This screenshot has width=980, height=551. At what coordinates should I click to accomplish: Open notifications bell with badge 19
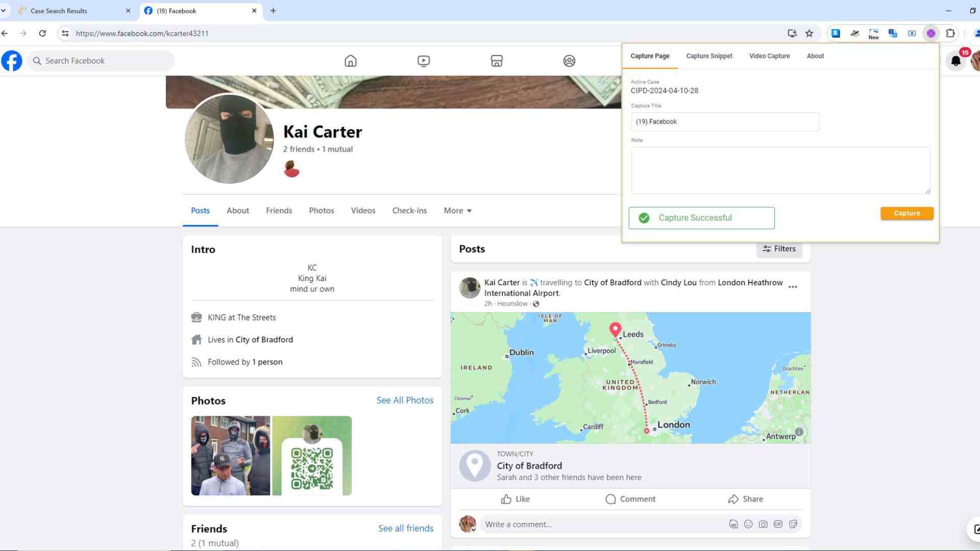(x=955, y=61)
